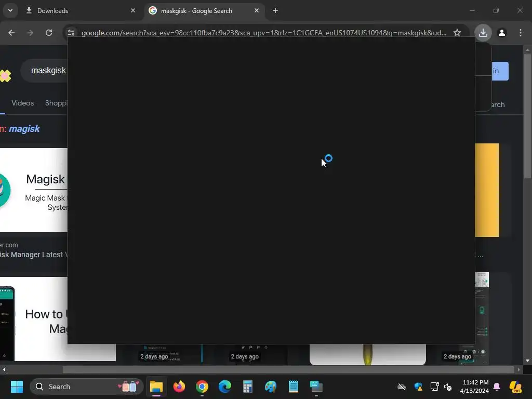This screenshot has height=399, width=532.
Task: Open File Explorer from the taskbar
Action: click(x=156, y=387)
